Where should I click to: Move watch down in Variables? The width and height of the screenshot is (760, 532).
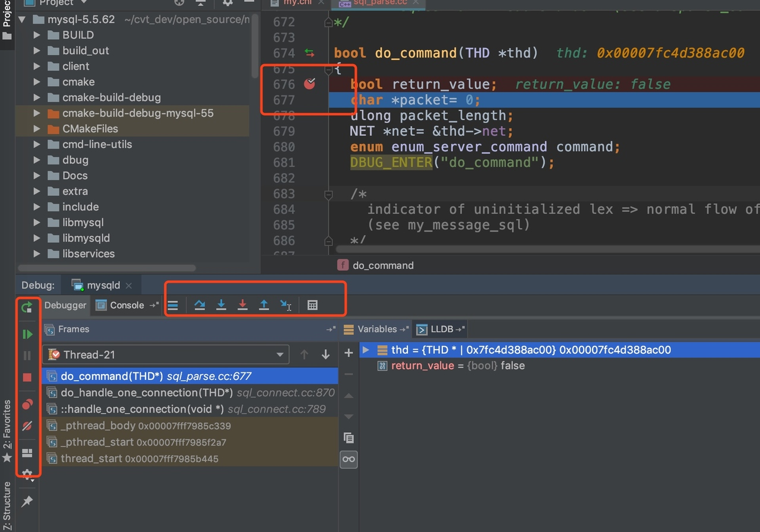coord(349,416)
